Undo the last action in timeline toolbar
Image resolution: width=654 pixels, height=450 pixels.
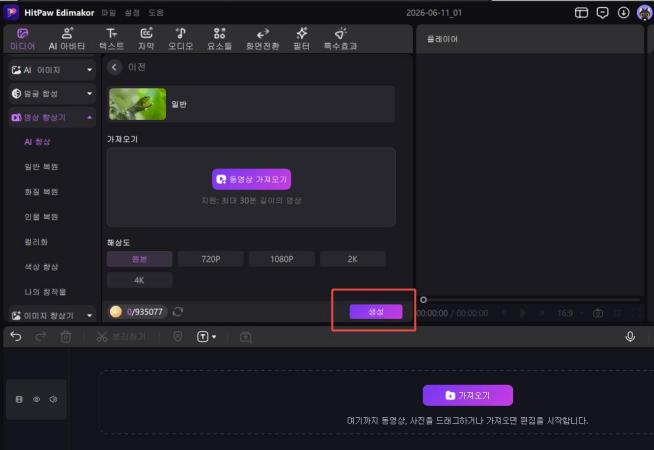[x=16, y=337]
